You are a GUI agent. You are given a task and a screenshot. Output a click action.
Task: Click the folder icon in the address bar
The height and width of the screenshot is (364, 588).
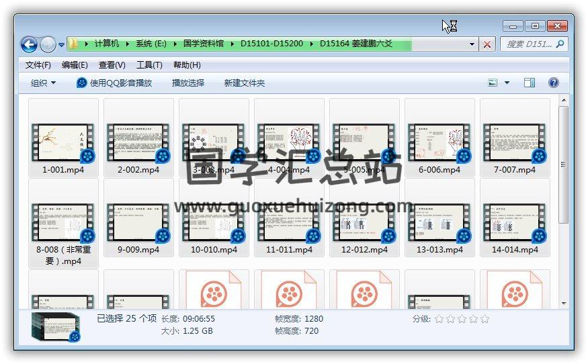pos(73,44)
